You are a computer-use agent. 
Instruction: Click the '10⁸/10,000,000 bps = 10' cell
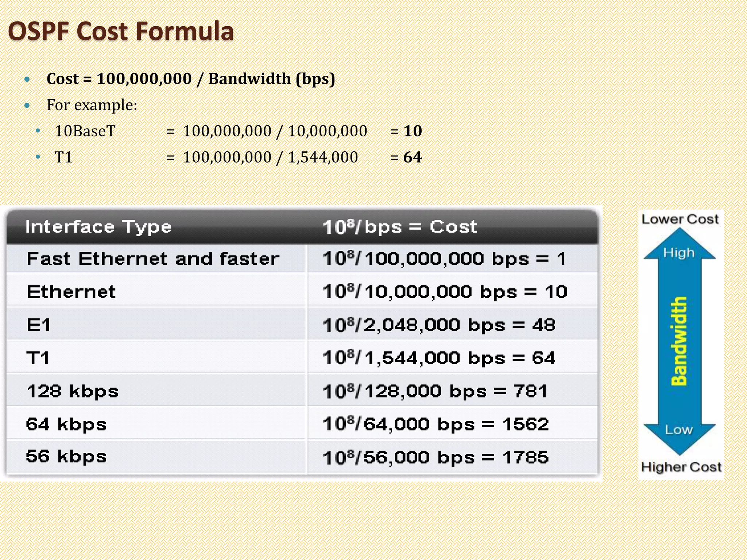pos(445,292)
